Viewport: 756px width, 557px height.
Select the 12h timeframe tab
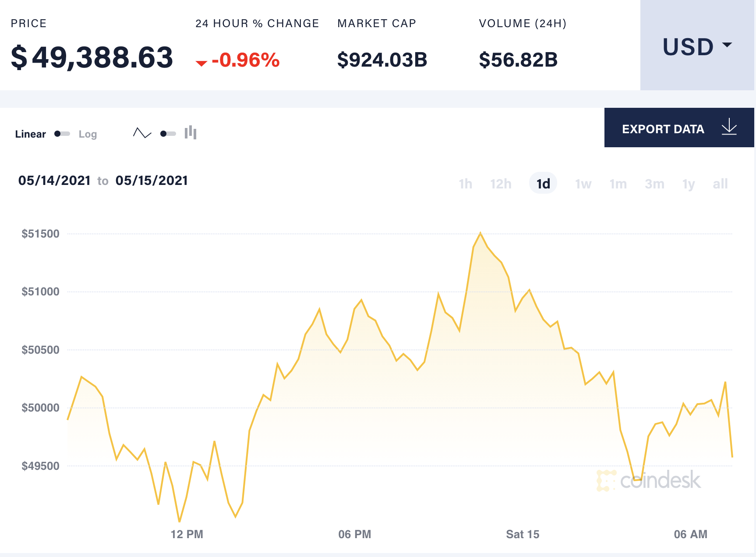click(501, 184)
